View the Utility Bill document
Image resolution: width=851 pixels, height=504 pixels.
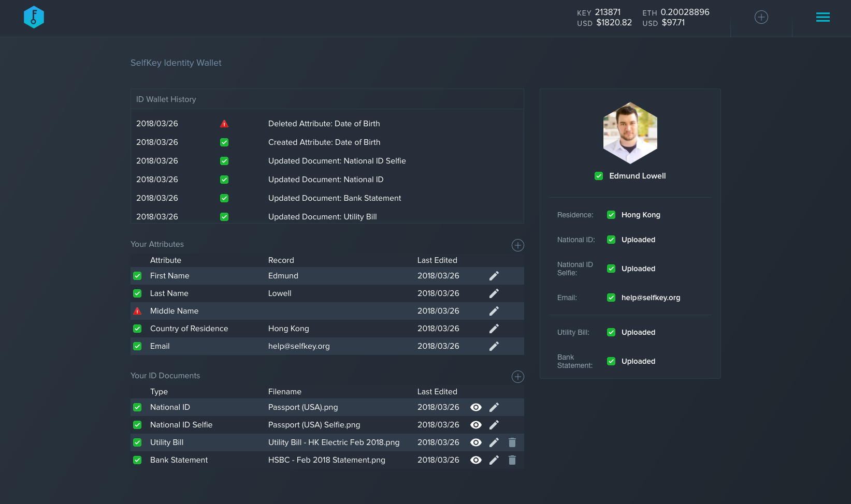tap(476, 442)
